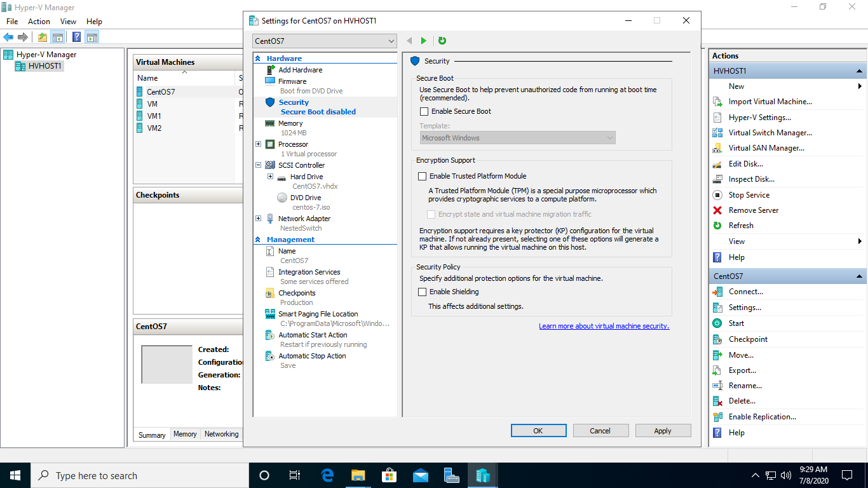
Task: Open the Action menu
Action: click(39, 22)
